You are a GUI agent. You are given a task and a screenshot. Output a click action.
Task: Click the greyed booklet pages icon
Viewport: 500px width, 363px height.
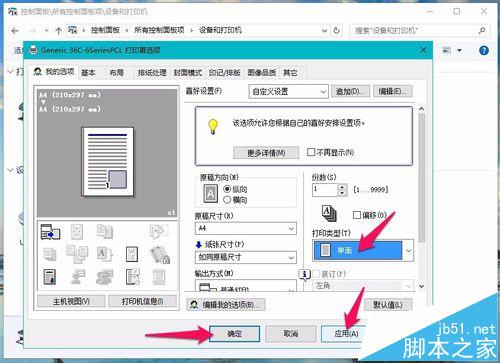pos(105,231)
